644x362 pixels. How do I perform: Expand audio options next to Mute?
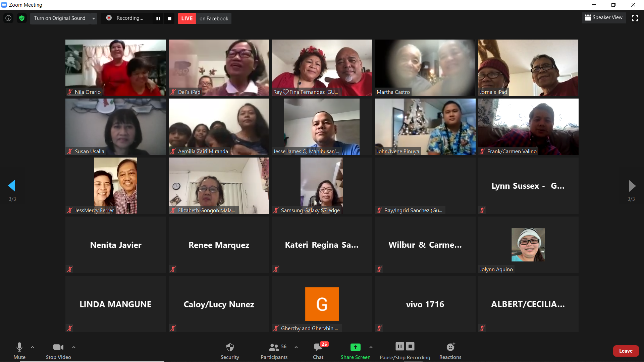click(33, 347)
